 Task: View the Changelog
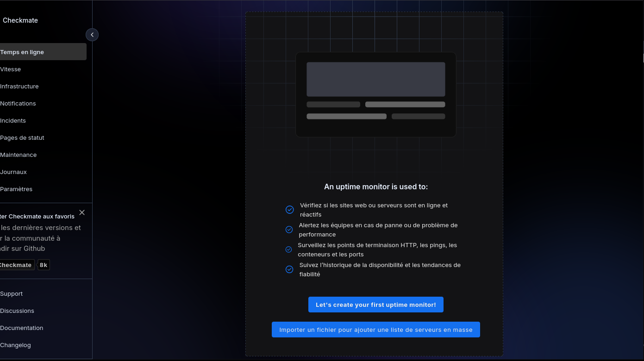(x=16, y=345)
